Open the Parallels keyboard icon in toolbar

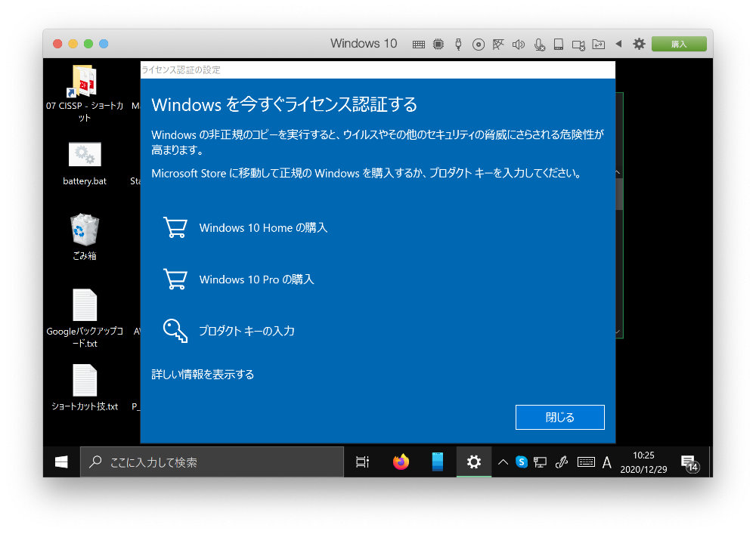click(x=419, y=45)
